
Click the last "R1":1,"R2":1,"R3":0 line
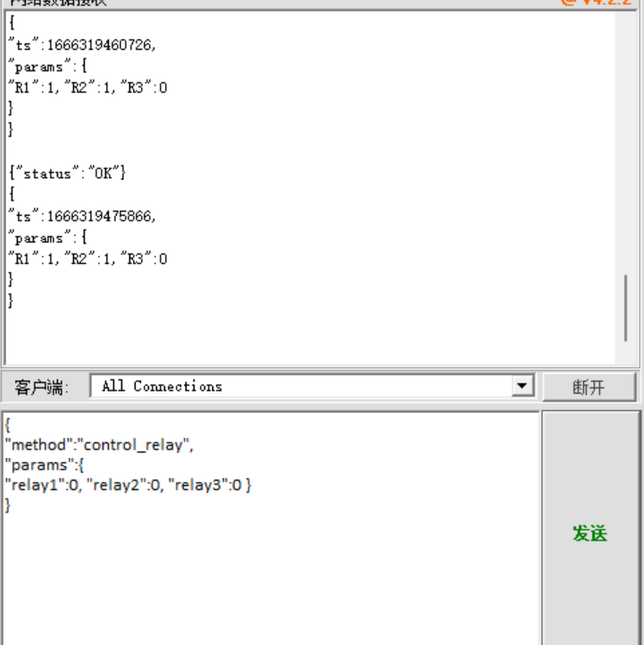(x=87, y=259)
